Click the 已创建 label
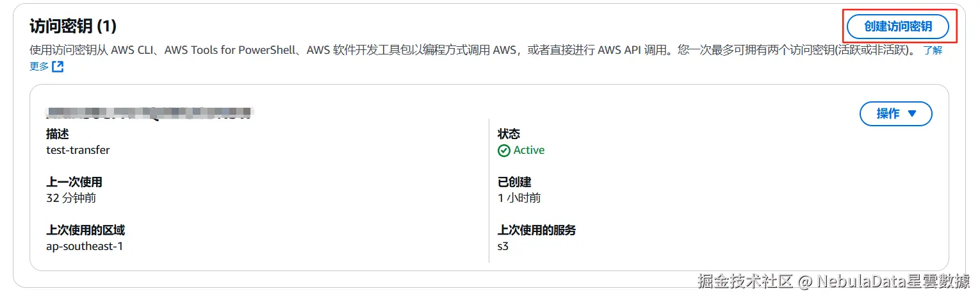980x300 pixels. (514, 182)
